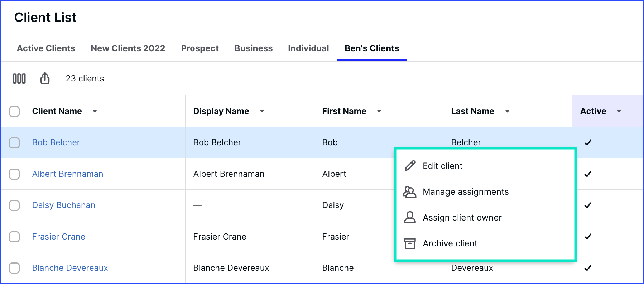Screen dimensions: 644x284
Task: Click the Last Name column header
Action: (472, 111)
